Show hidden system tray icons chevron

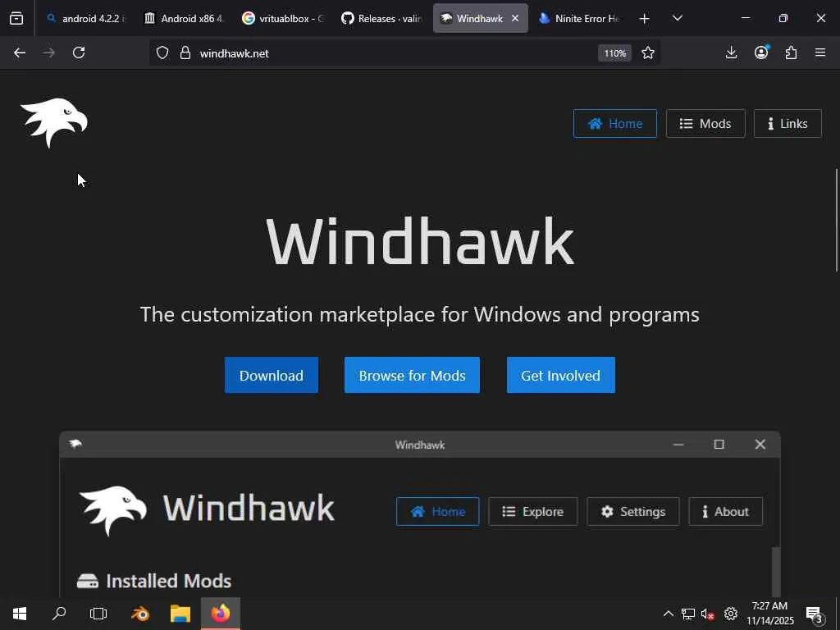coord(668,614)
